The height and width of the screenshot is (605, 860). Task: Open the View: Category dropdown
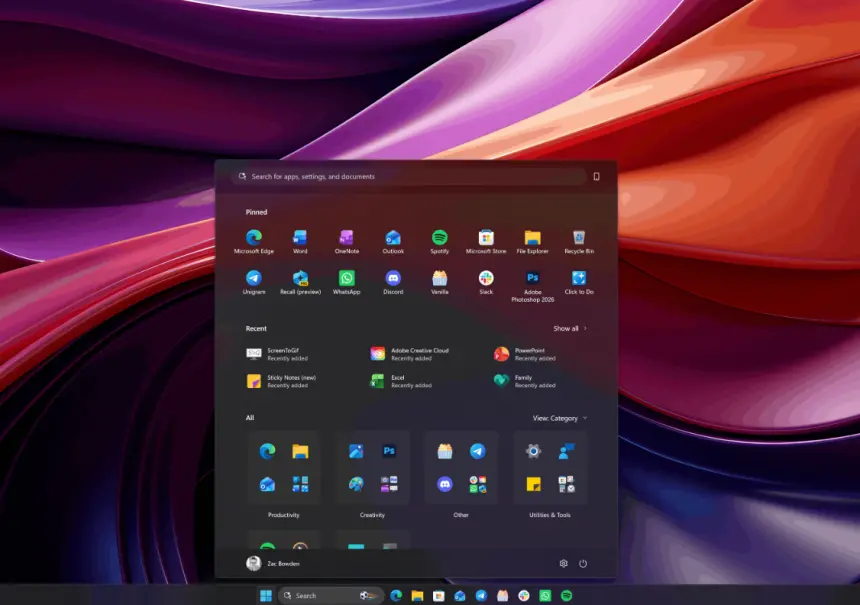[x=560, y=418]
